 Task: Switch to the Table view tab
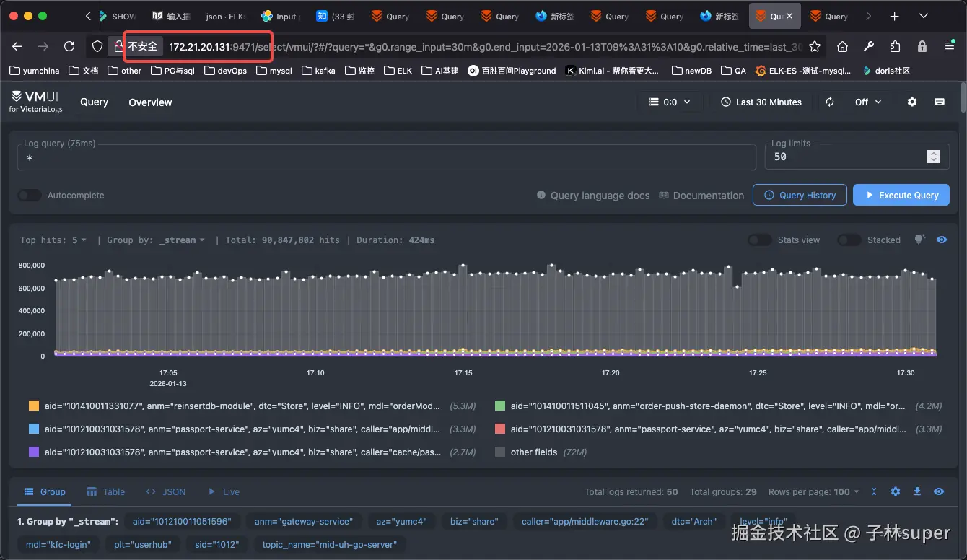click(x=106, y=491)
